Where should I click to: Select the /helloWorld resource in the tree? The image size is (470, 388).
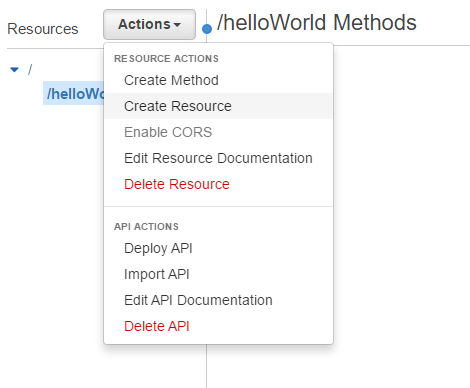point(73,94)
